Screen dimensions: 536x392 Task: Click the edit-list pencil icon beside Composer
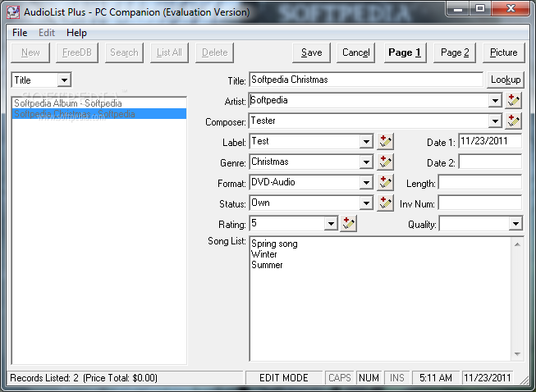click(x=513, y=121)
